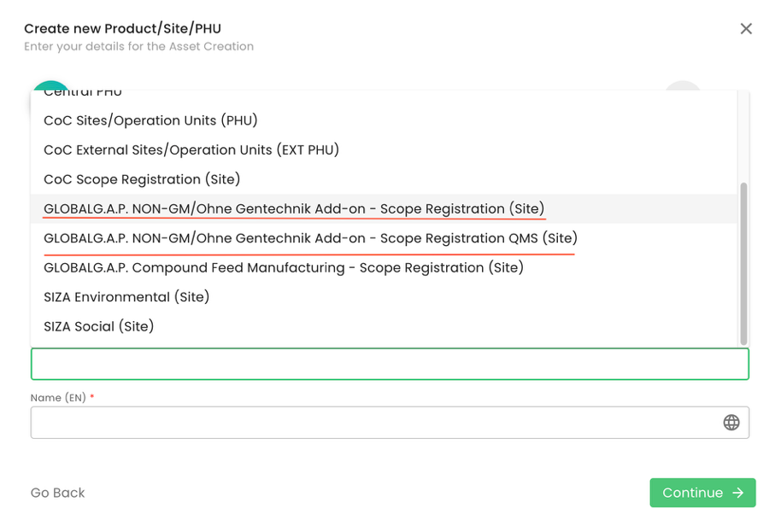Select NON-GM Add-on Scope Registration QMS (Site)
Viewport: 781px width, 532px height.
(x=310, y=238)
